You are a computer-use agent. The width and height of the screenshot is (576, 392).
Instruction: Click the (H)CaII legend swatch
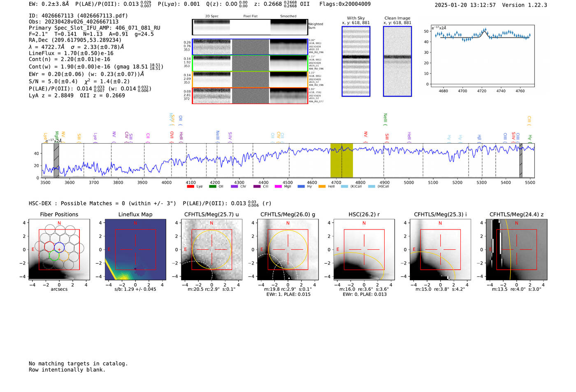click(x=372, y=186)
